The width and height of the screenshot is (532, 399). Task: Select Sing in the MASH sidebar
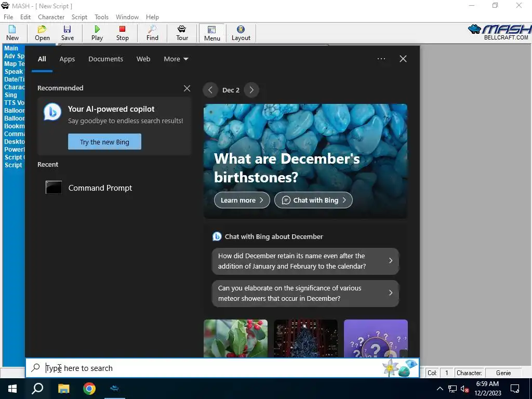coord(10,95)
